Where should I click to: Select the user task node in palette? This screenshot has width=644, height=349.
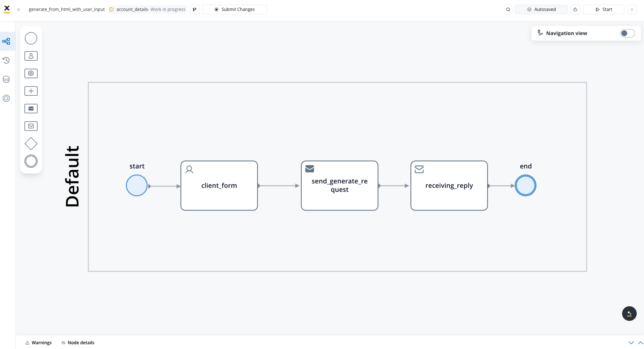[31, 56]
